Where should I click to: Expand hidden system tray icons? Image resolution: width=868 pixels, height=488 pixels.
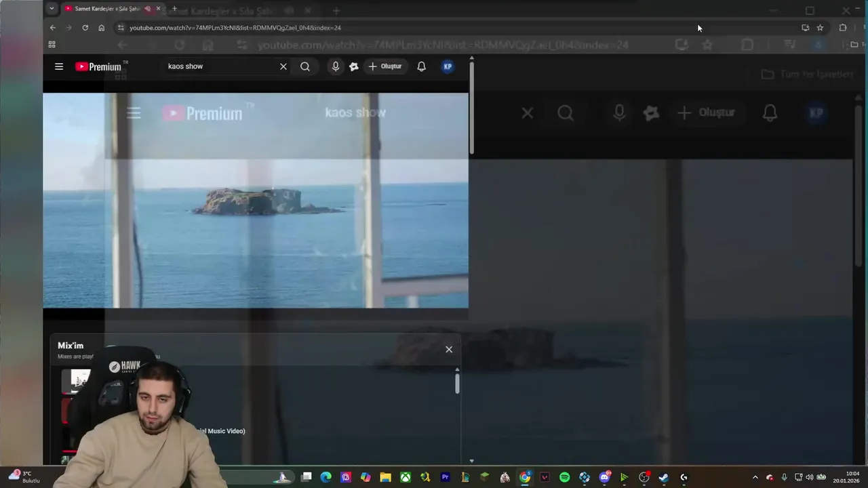pos(755,477)
